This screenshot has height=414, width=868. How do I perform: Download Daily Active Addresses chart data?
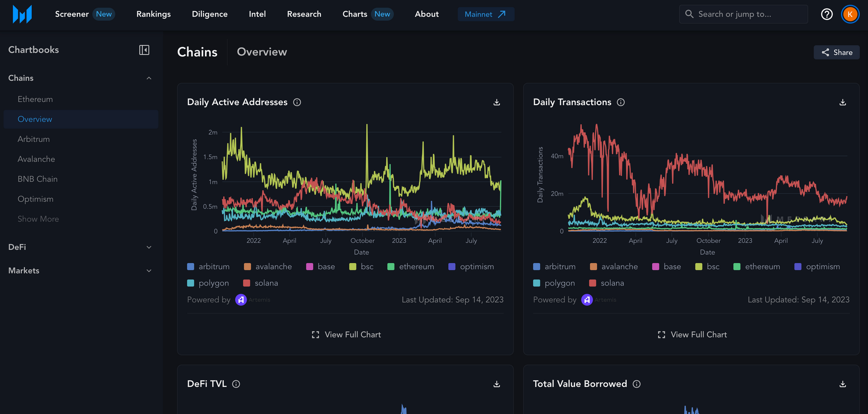(x=496, y=103)
